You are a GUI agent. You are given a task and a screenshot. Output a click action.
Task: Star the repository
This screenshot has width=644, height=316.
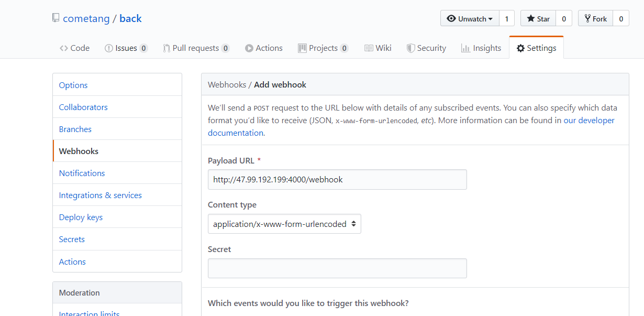click(x=538, y=18)
